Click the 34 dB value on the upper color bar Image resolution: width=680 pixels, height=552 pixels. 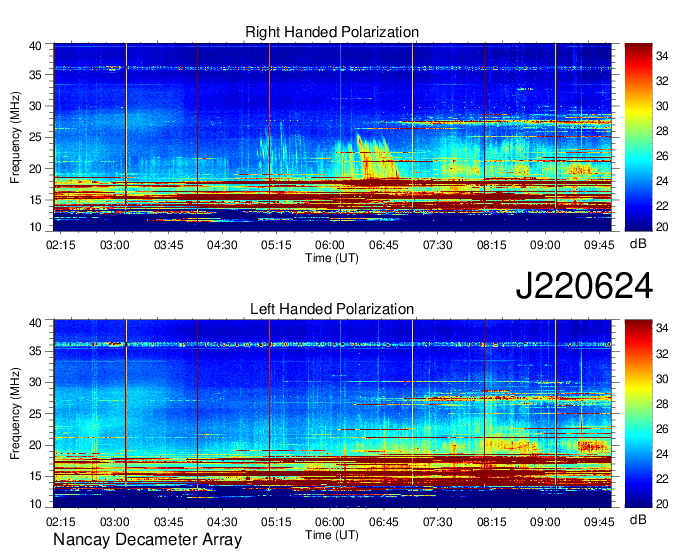[662, 56]
